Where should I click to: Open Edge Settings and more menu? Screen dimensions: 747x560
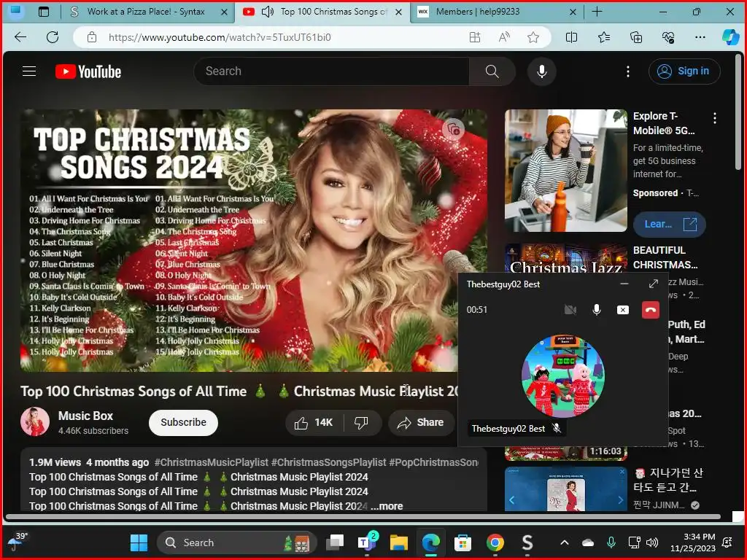point(700,37)
